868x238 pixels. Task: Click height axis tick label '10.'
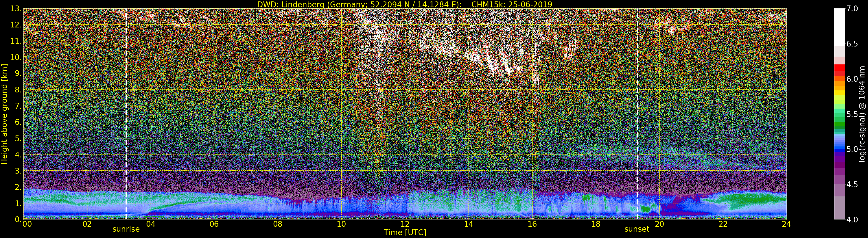[16, 57]
